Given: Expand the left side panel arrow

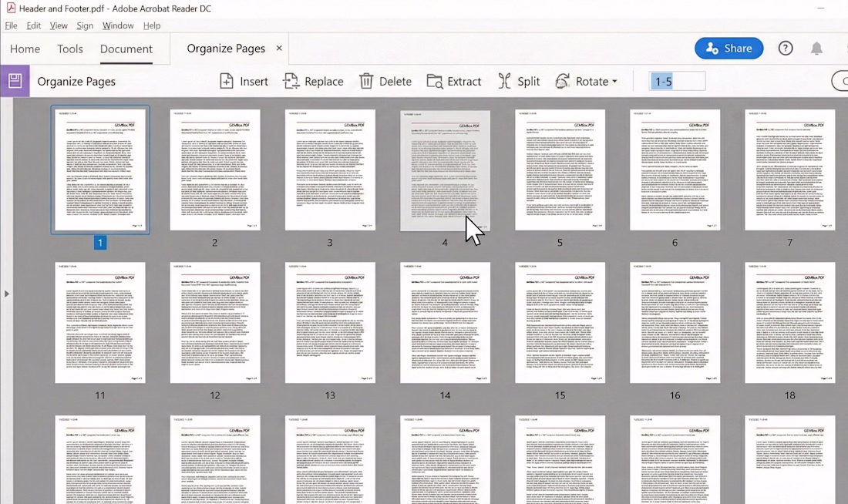Looking at the screenshot, I should pyautogui.click(x=6, y=294).
